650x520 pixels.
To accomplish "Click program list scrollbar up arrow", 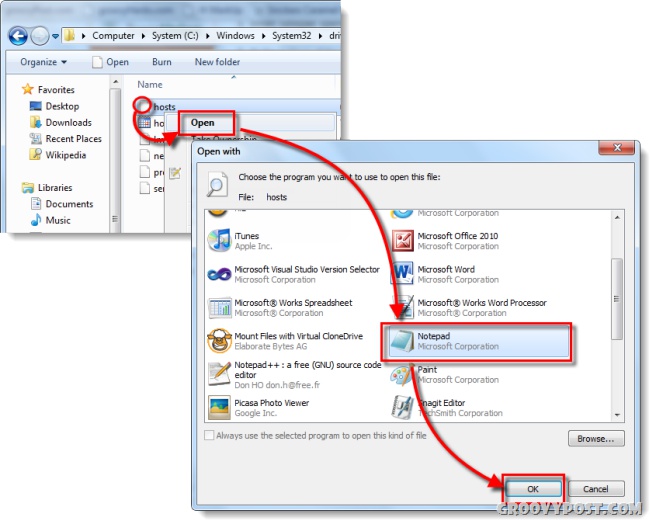I will coord(617,217).
